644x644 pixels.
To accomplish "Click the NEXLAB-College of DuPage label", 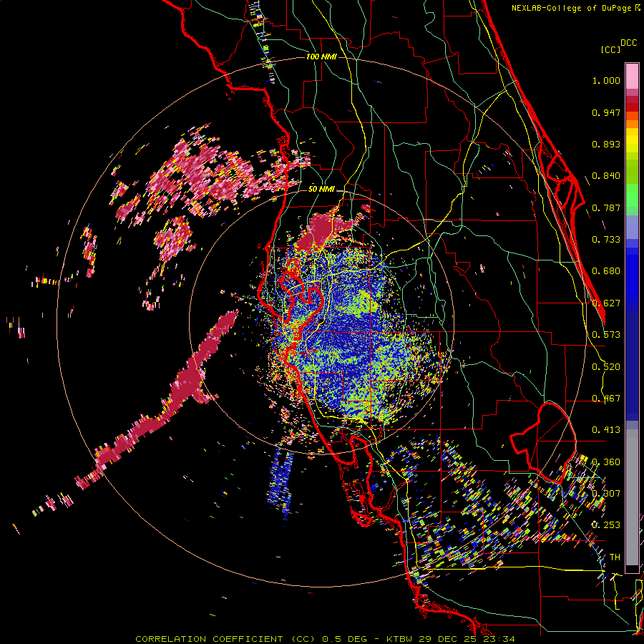I will click(572, 8).
